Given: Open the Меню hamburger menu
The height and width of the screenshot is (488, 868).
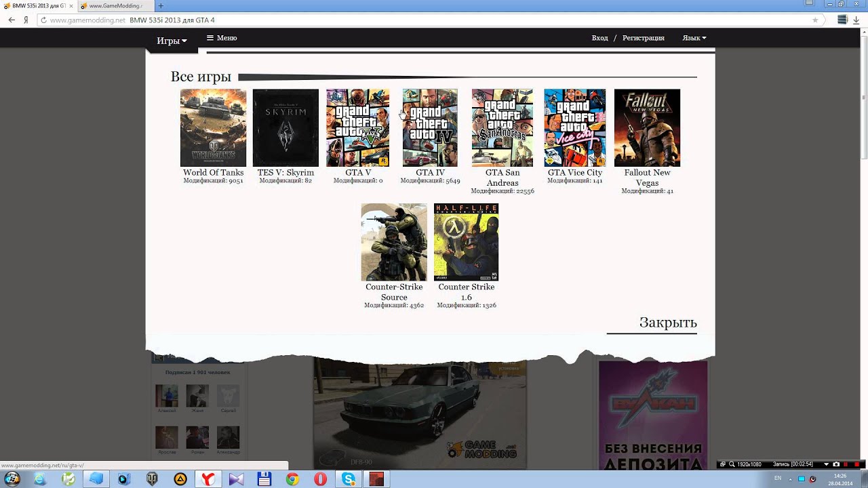Looking at the screenshot, I should (x=222, y=38).
